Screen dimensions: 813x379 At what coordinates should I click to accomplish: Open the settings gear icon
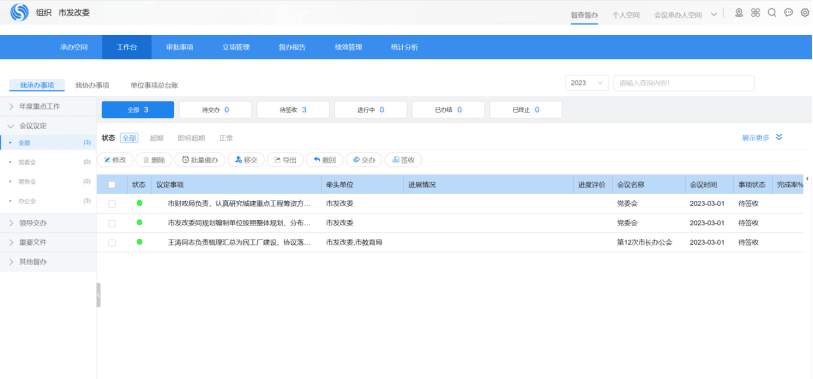click(x=805, y=13)
